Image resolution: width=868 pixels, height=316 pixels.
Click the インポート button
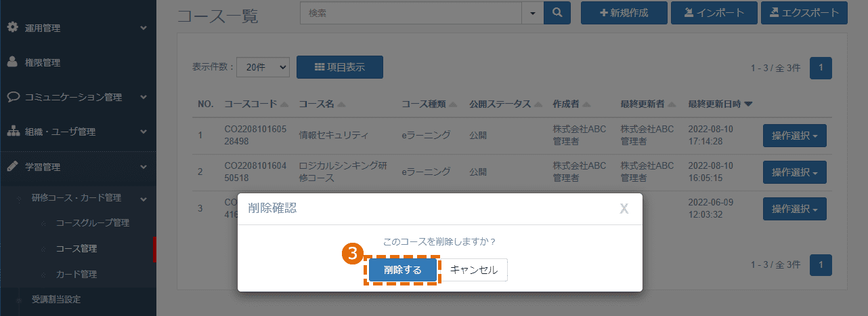pos(714,13)
